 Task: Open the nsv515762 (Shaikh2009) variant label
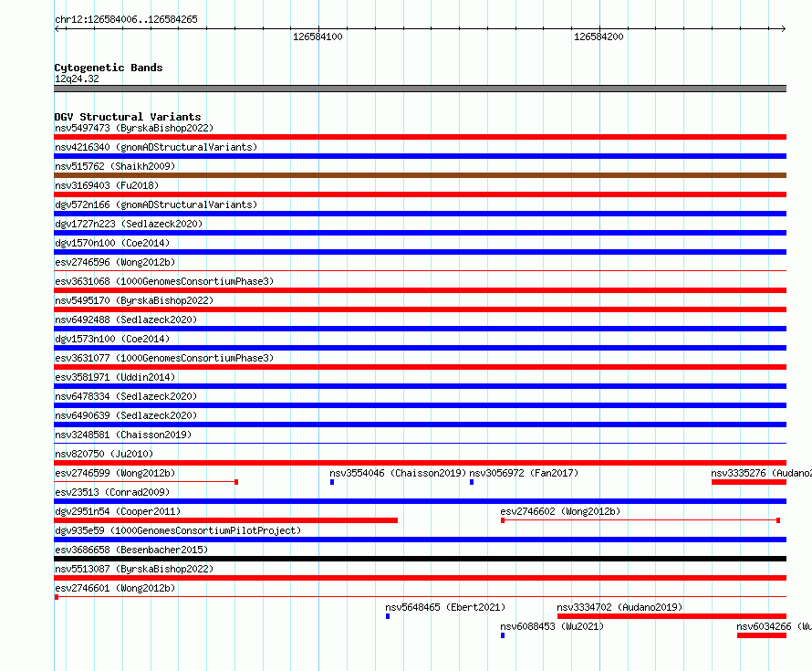click(115, 166)
